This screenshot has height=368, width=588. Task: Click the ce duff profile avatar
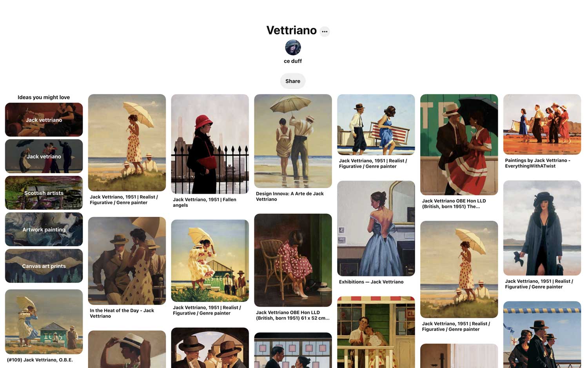tap(293, 47)
